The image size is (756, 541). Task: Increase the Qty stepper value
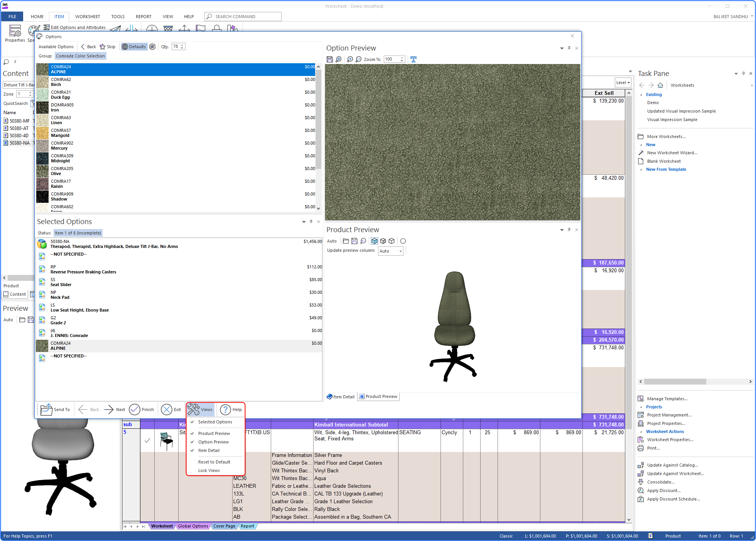click(182, 45)
